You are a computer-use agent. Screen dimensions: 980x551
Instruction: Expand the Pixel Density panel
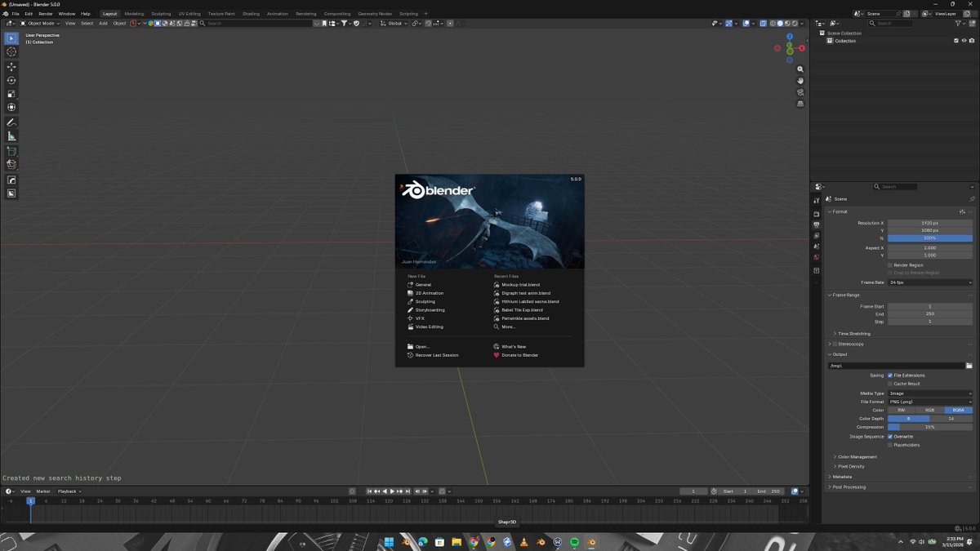(850, 467)
